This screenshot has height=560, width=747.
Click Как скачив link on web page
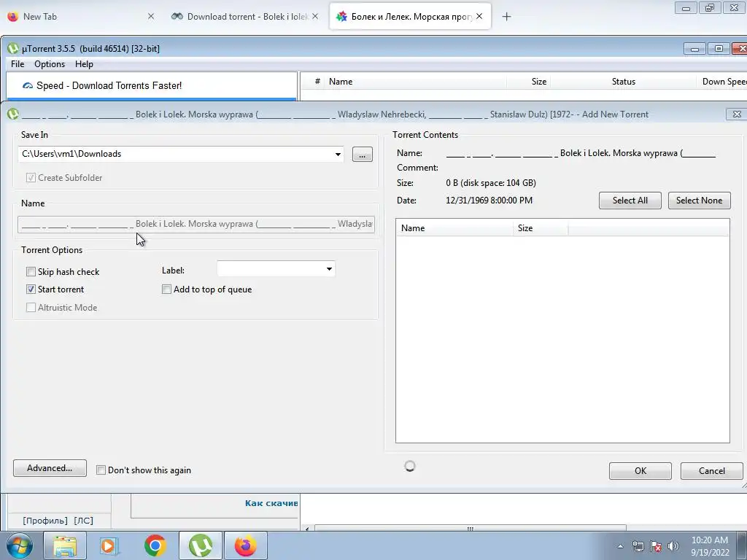[271, 503]
